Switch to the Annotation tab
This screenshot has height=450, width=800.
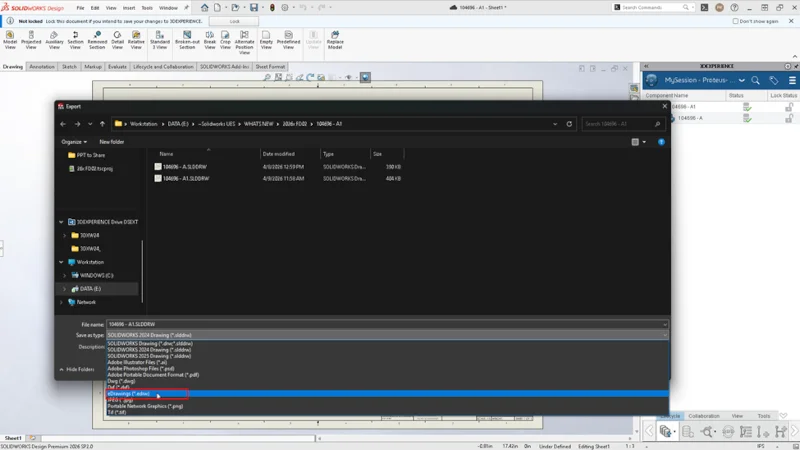[x=42, y=66]
